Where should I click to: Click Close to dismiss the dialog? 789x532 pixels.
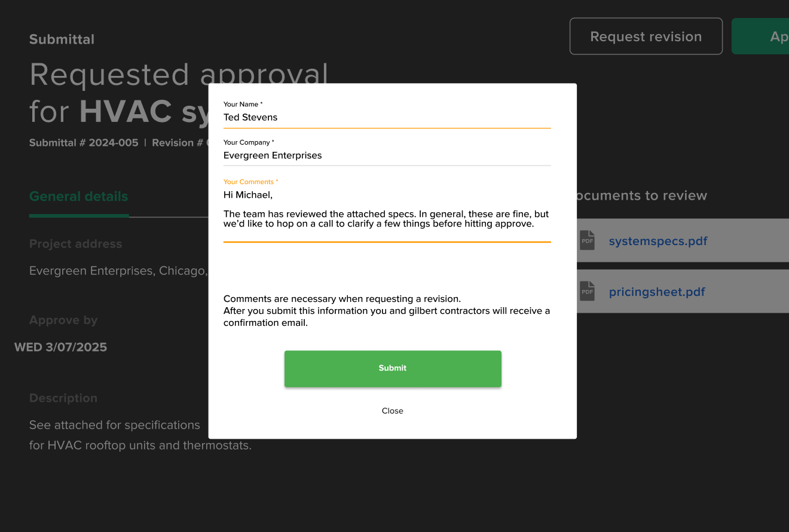click(392, 411)
